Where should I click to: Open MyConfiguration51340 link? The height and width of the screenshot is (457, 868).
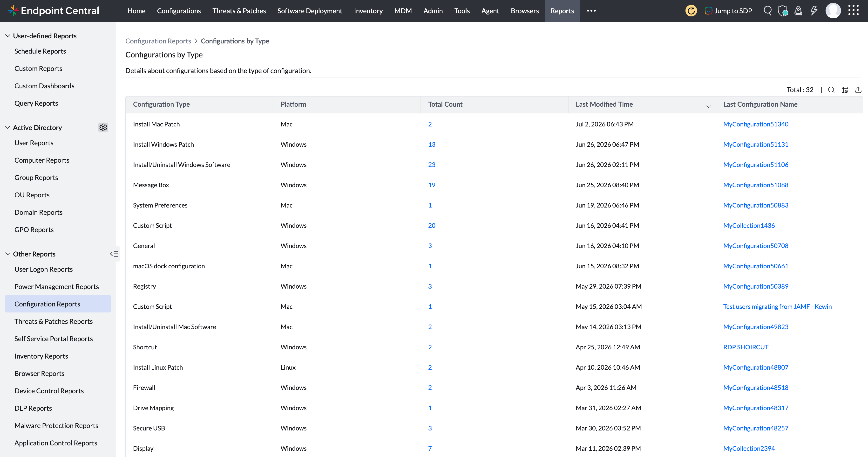tap(755, 124)
